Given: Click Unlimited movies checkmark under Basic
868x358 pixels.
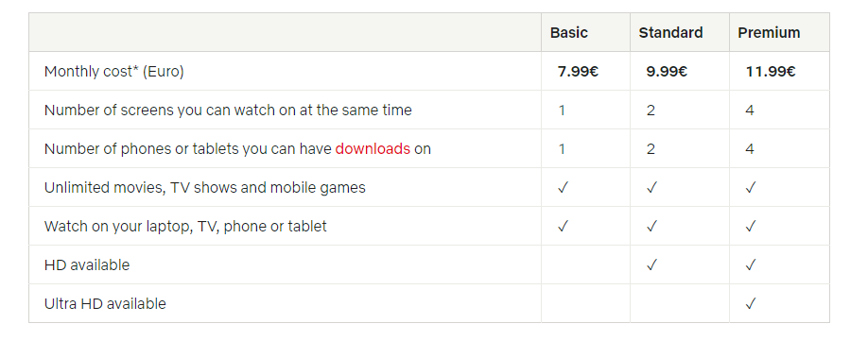Looking at the screenshot, I should 563,188.
